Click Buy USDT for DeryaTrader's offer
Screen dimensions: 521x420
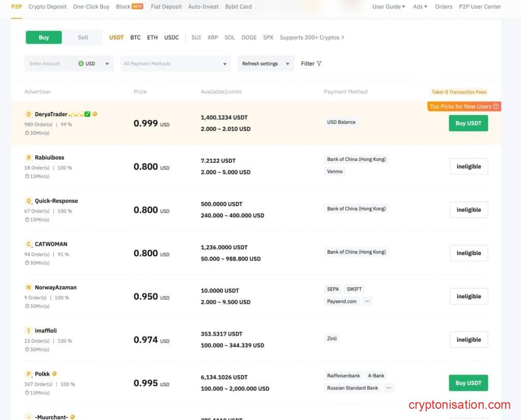pyautogui.click(x=468, y=123)
